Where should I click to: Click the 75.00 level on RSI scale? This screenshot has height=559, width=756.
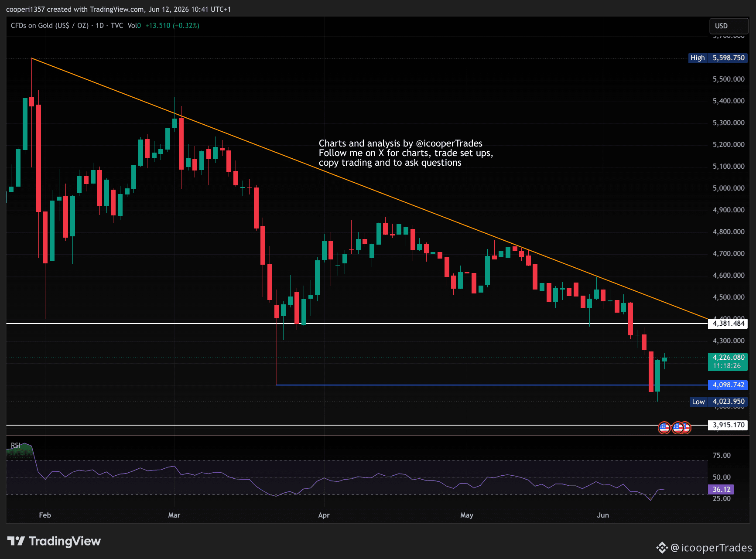[722, 456]
